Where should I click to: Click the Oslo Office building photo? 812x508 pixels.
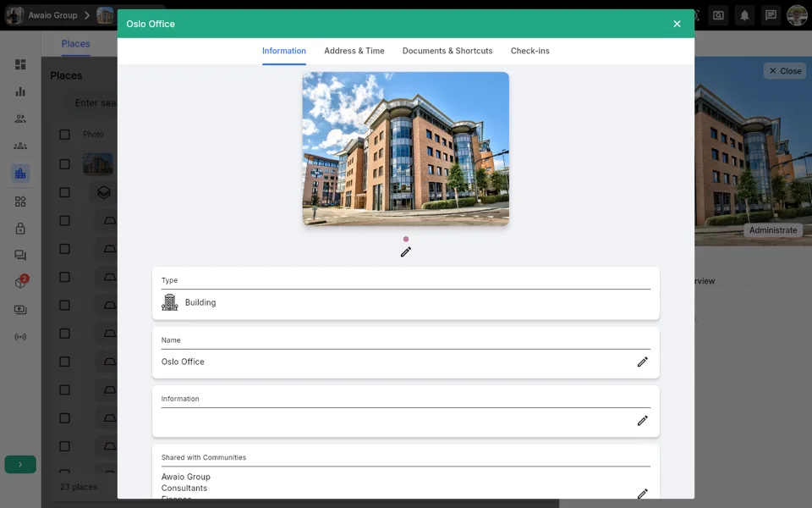[405, 149]
